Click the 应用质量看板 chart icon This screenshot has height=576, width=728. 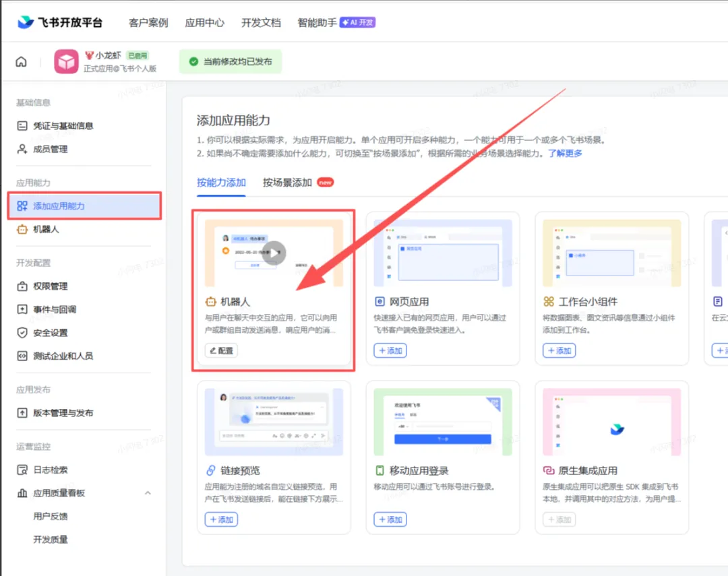(x=22, y=493)
